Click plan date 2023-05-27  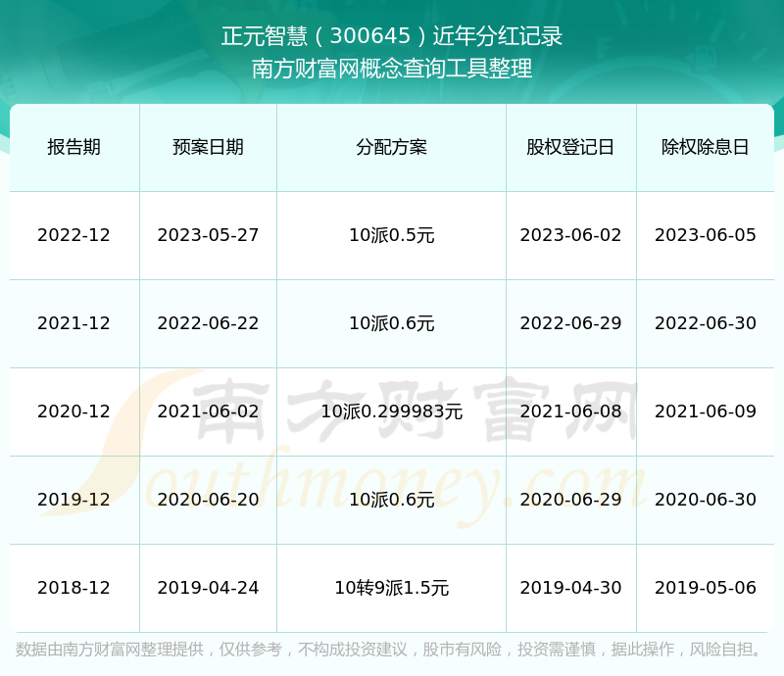coord(208,235)
